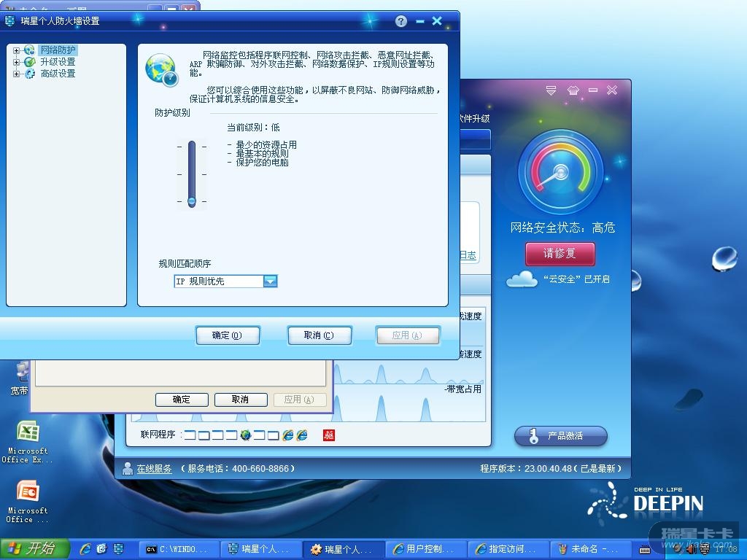
Task: Click the 产品激活 activation button
Action: 561,436
